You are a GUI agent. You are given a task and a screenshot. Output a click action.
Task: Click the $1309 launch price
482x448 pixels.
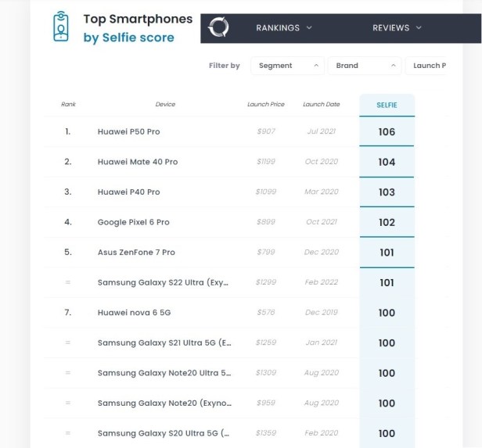(x=266, y=373)
